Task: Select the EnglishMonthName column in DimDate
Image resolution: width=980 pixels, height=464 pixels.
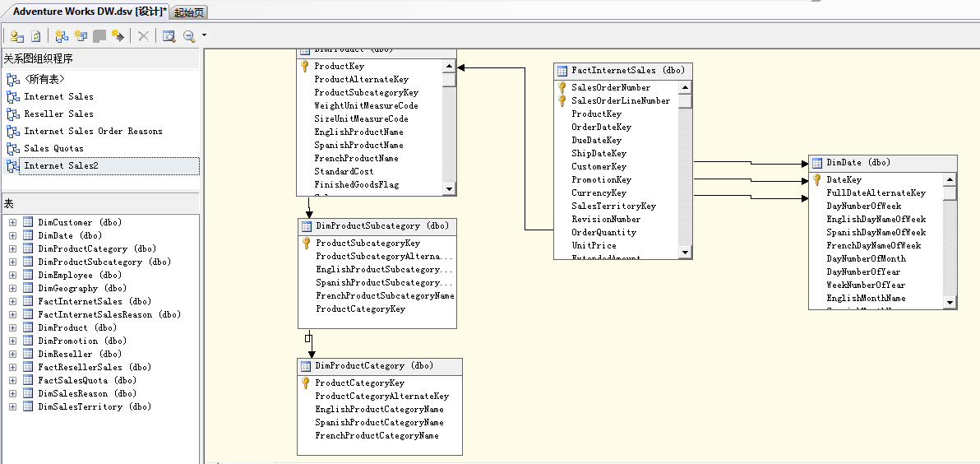Action: [867, 298]
